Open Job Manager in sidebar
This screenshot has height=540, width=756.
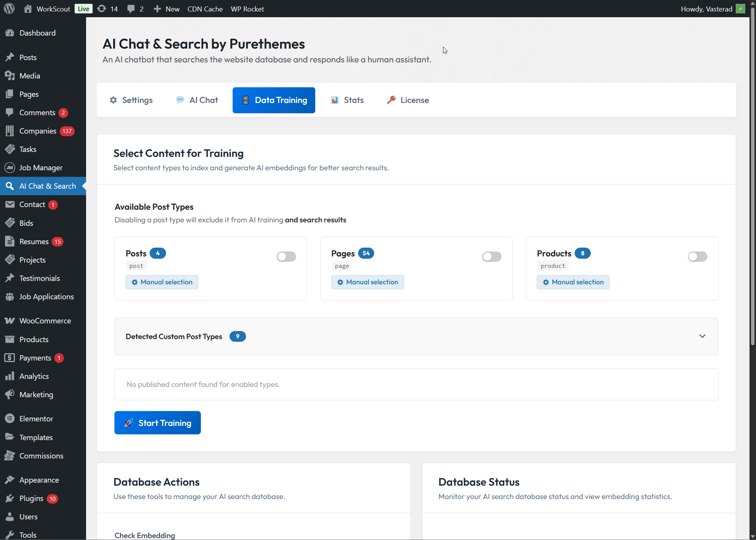point(41,168)
